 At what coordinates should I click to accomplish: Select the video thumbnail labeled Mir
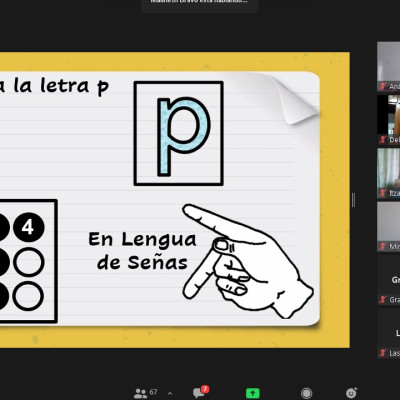click(x=389, y=226)
